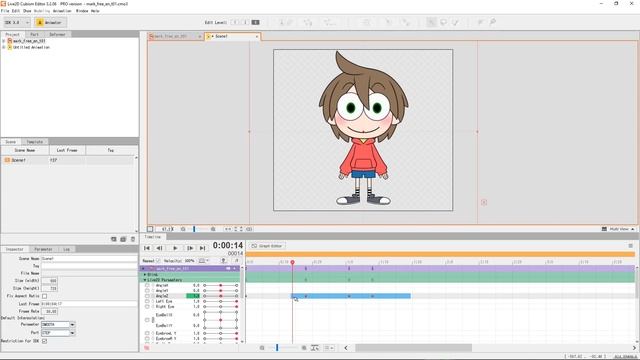Click the delete scene trash icon
640x360 pixels.
tap(133, 239)
